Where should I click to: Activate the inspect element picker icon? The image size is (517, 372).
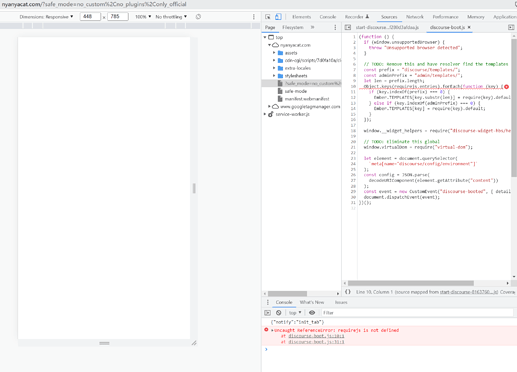[x=268, y=17]
